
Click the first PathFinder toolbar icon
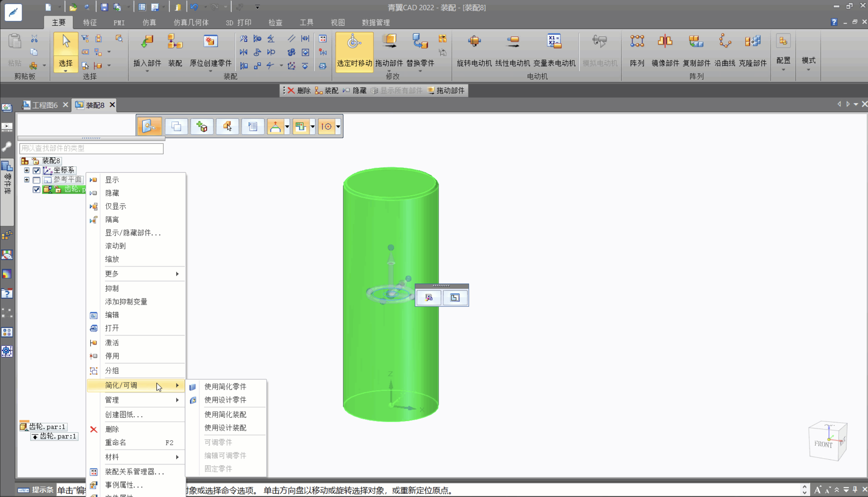[149, 126]
